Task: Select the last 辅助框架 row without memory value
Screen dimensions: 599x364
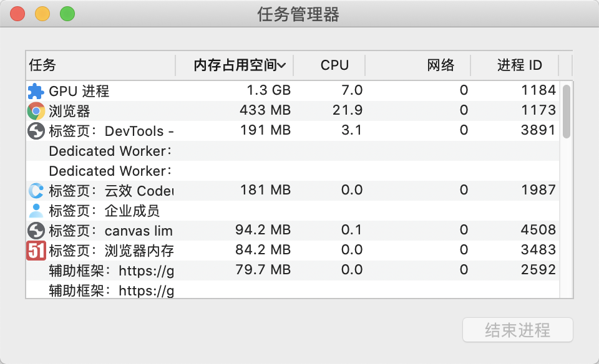Action: 293,290
